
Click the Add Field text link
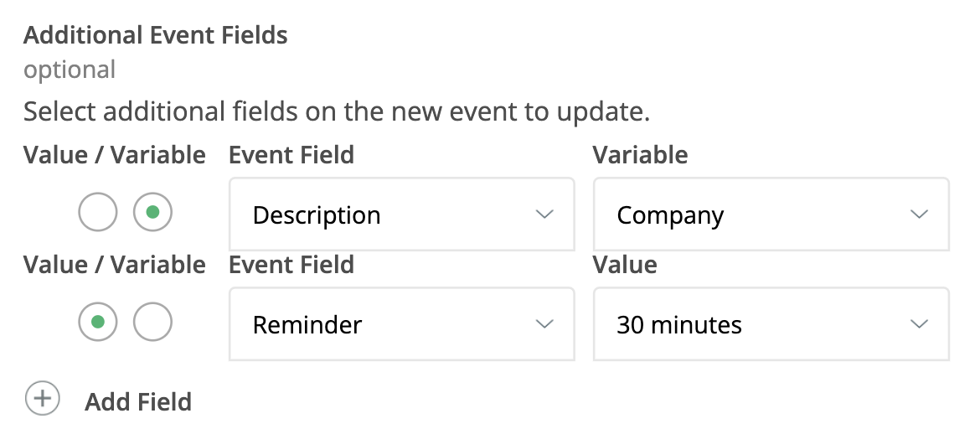138,402
